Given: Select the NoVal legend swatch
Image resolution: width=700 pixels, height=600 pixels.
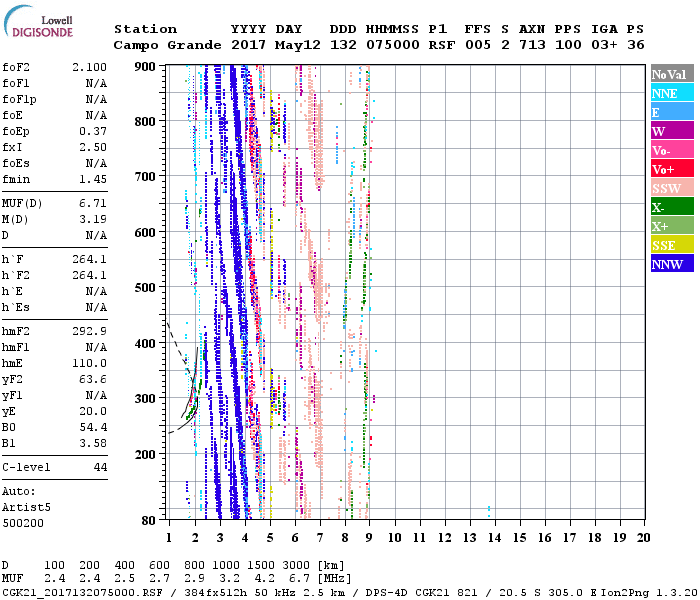Looking at the screenshot, I should tap(672, 74).
